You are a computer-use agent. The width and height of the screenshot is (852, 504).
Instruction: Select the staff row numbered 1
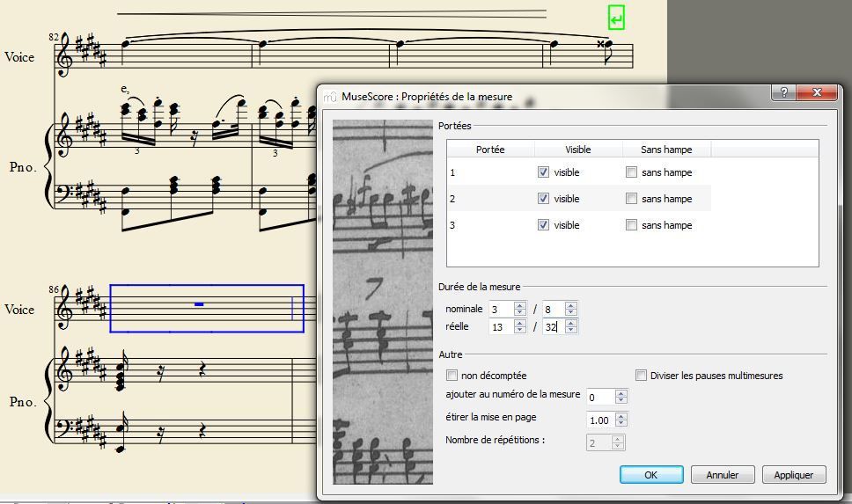point(579,172)
